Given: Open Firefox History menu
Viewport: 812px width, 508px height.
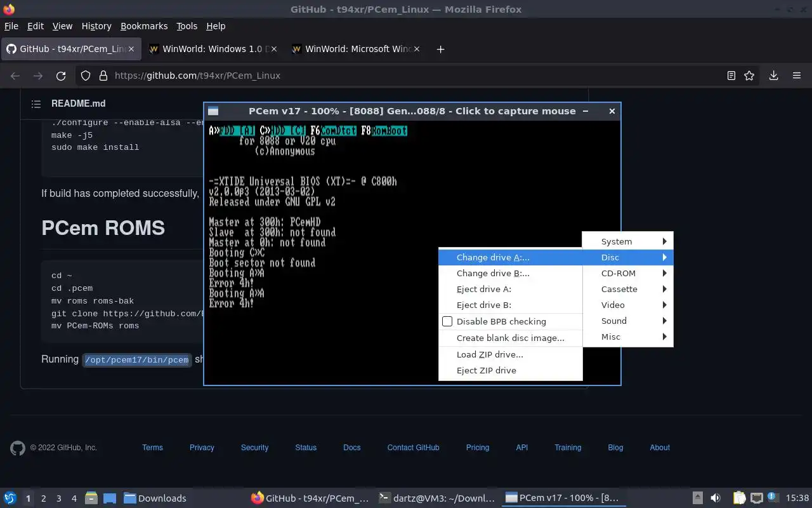Looking at the screenshot, I should click(x=96, y=26).
